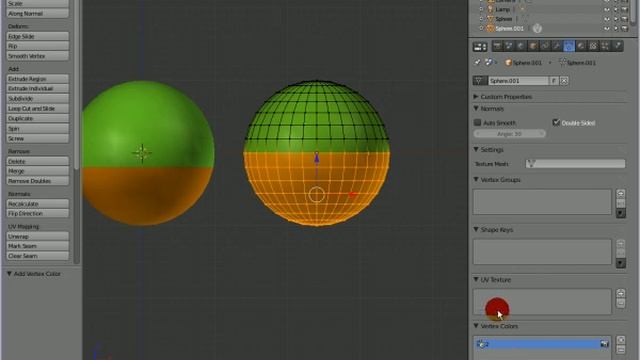Toggle the active render camera icon on the vertex color layer
The width and height of the screenshot is (640, 360).
(x=604, y=344)
